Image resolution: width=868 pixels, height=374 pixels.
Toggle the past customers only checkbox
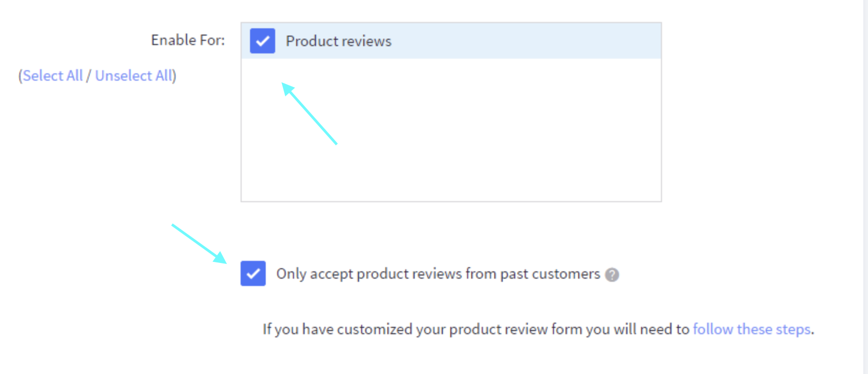(253, 273)
